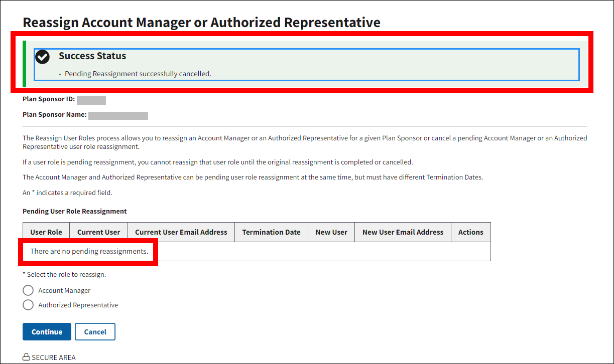Click the redacted Plan Sponsor ID value

point(91,100)
